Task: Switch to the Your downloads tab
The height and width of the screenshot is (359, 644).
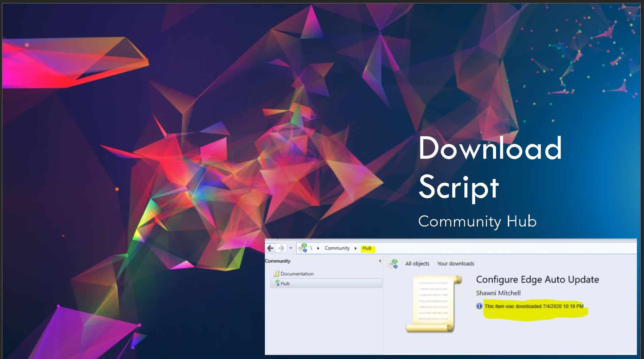Action: click(456, 264)
